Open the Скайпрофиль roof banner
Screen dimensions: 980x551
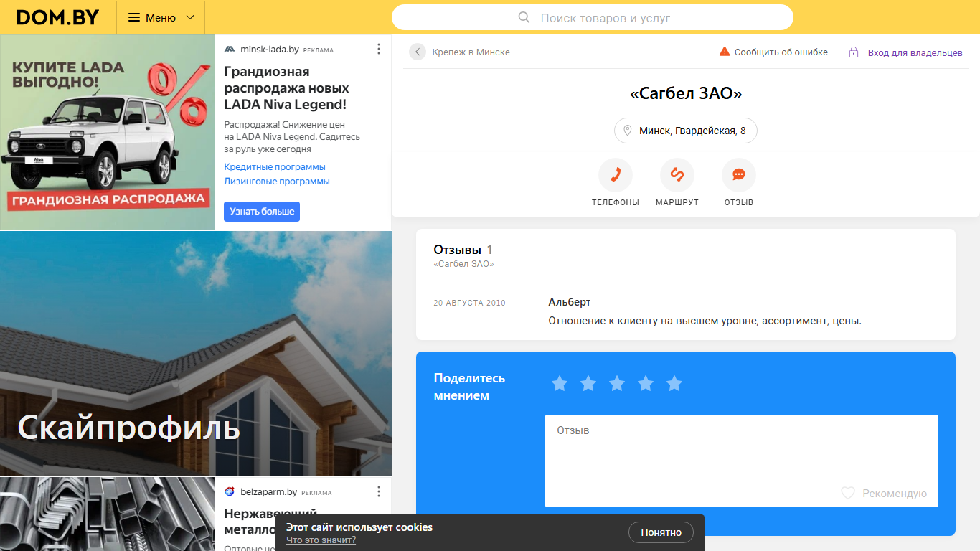click(x=196, y=354)
